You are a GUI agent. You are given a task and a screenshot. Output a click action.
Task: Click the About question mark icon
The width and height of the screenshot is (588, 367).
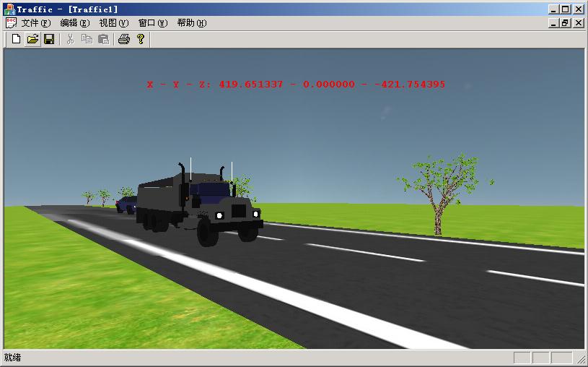pos(141,39)
